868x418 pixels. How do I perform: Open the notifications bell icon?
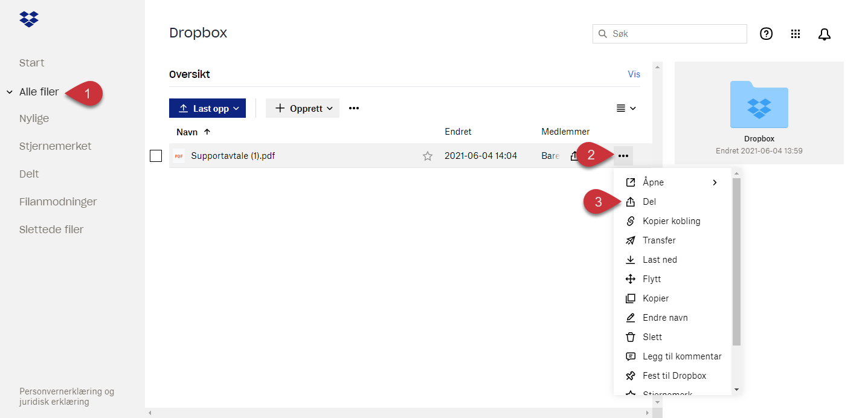(x=825, y=34)
